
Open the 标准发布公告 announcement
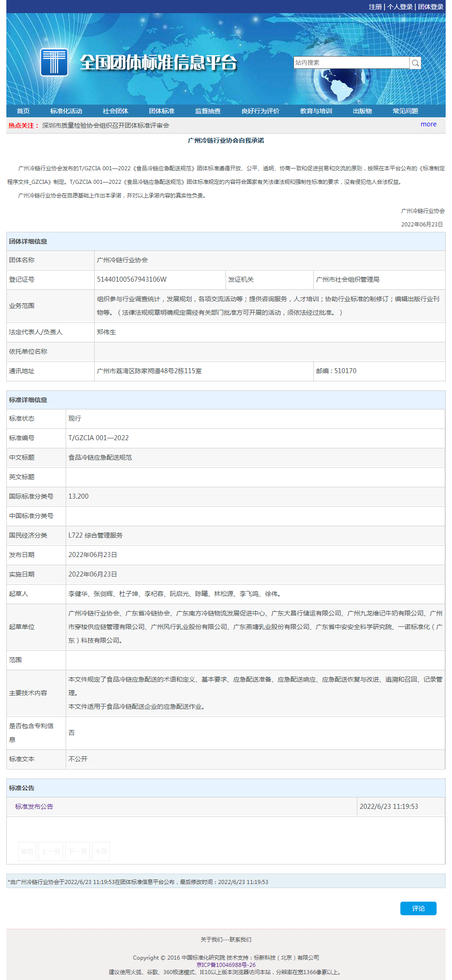point(34,807)
